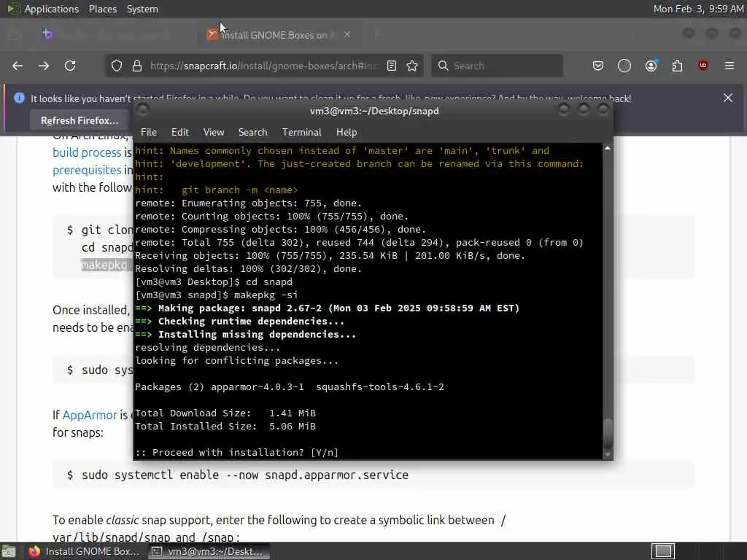This screenshot has width=747, height=560.
Task: Click the workspace switcher in bottom panel
Action: 663,551
